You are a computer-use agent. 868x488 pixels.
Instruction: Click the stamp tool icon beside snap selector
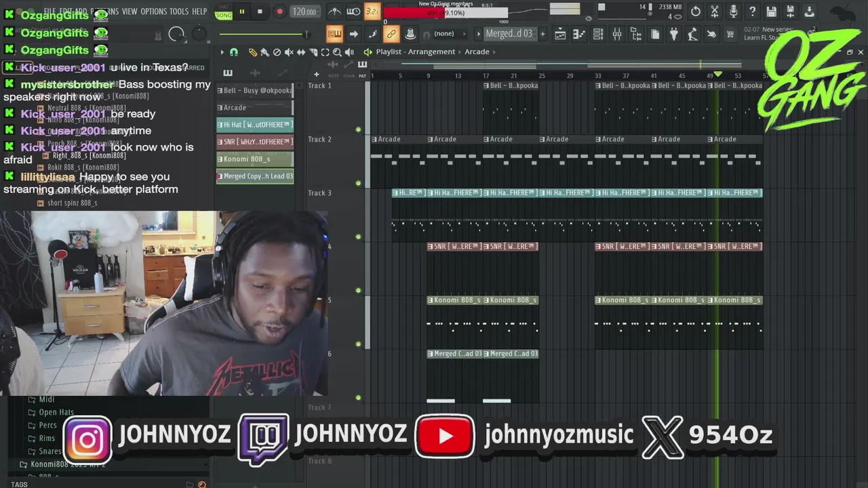[410, 34]
